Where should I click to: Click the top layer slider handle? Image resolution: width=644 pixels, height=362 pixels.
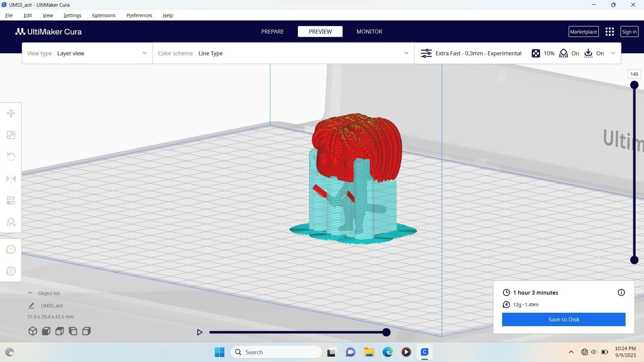click(634, 85)
